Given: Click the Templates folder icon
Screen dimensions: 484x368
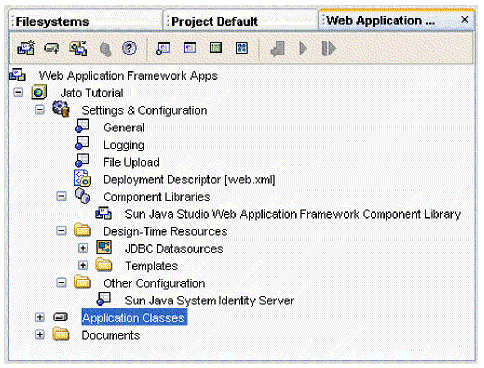Looking at the screenshot, I should 104,265.
